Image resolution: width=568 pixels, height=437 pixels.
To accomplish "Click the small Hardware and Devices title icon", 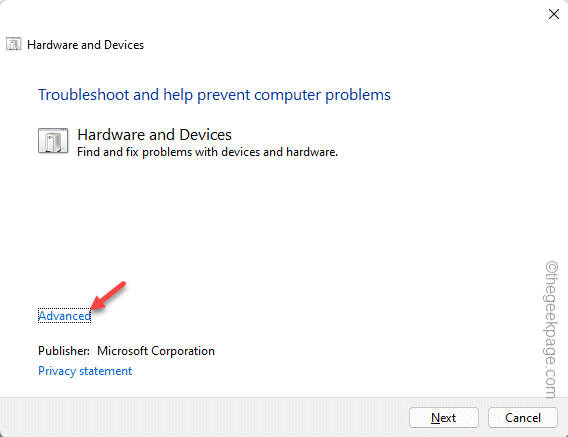I will 14,45.
